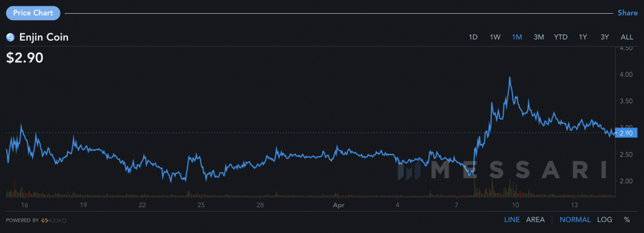The width and height of the screenshot is (644, 233).
Task: Click the 13 date label on axis
Action: (574, 205)
